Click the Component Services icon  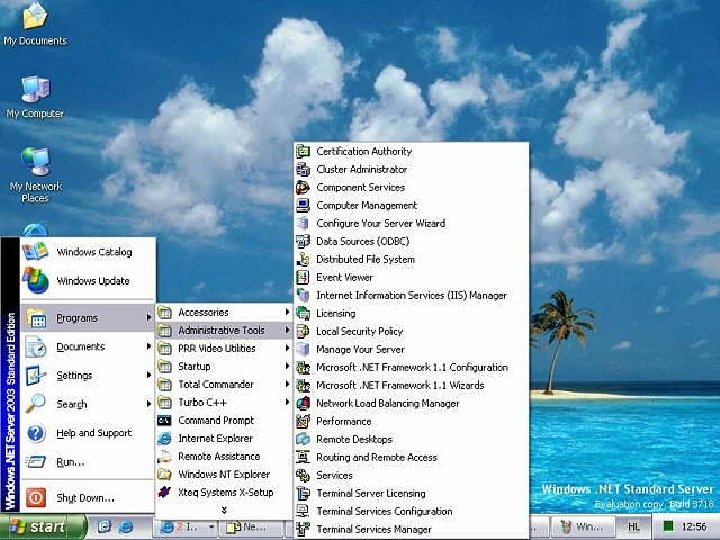point(303,187)
